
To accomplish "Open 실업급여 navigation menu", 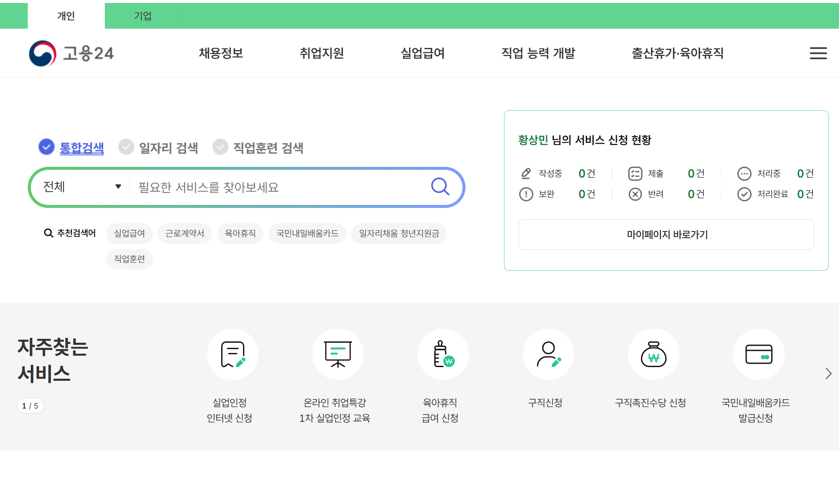I will coord(422,53).
